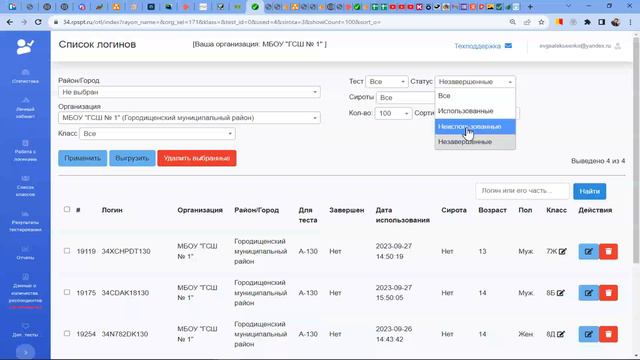Open Отчеты in the sidebar
Screen dimensions: 640x360
coord(25,253)
